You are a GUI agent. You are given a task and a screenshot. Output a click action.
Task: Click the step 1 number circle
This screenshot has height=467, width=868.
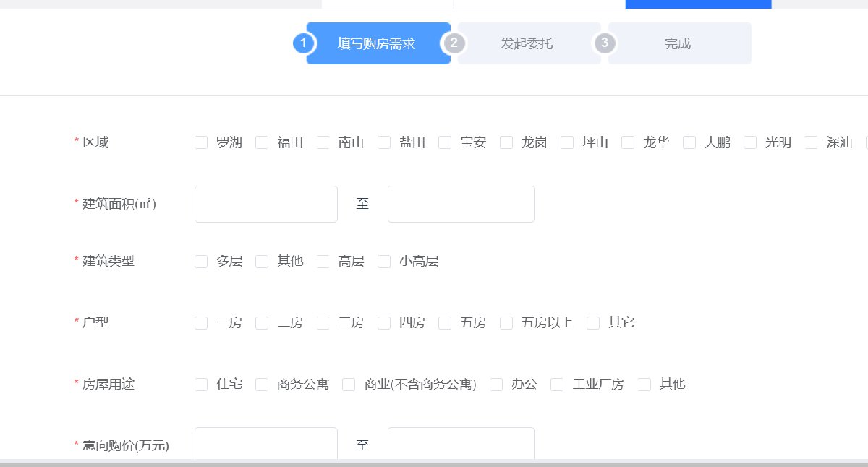click(304, 43)
